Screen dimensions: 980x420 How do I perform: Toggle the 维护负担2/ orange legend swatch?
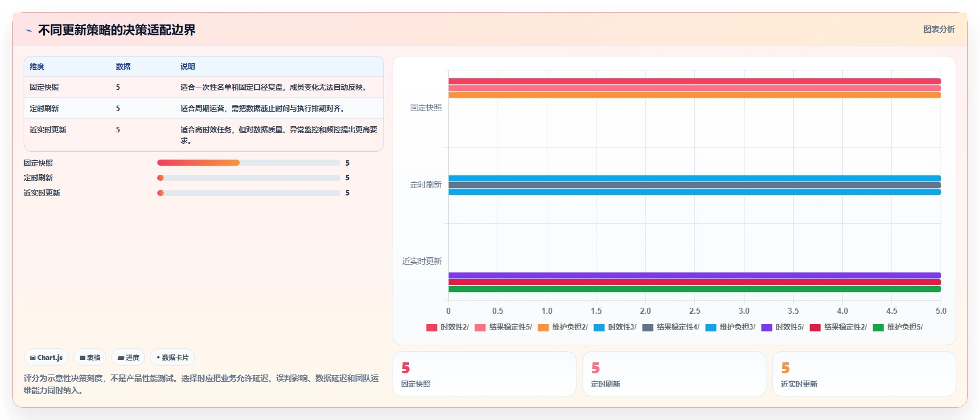[543, 327]
